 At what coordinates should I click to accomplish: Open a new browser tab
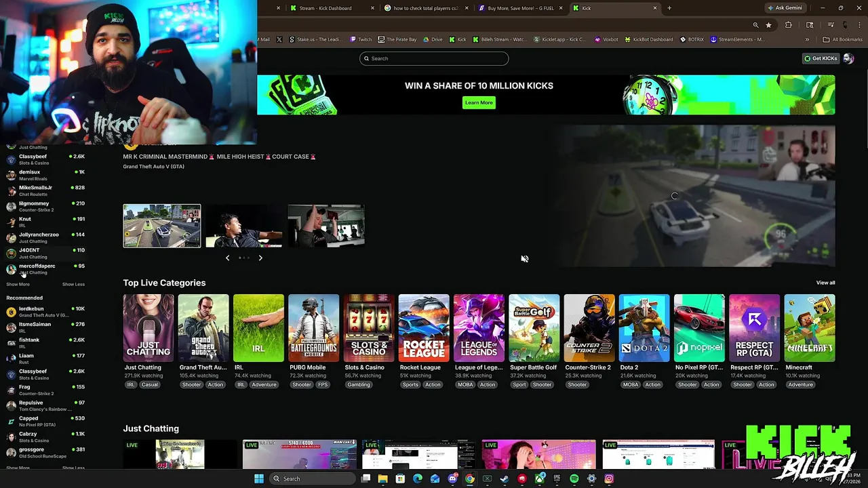[669, 8]
